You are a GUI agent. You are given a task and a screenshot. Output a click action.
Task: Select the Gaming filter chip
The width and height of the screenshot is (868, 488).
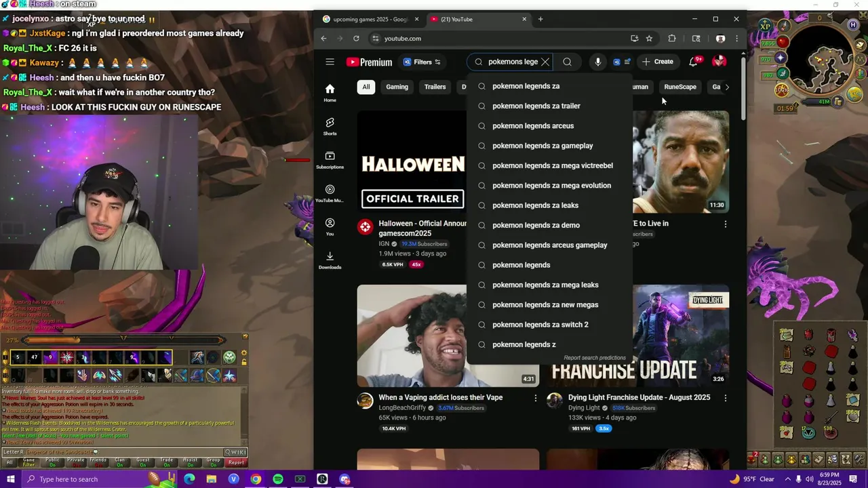tap(397, 87)
